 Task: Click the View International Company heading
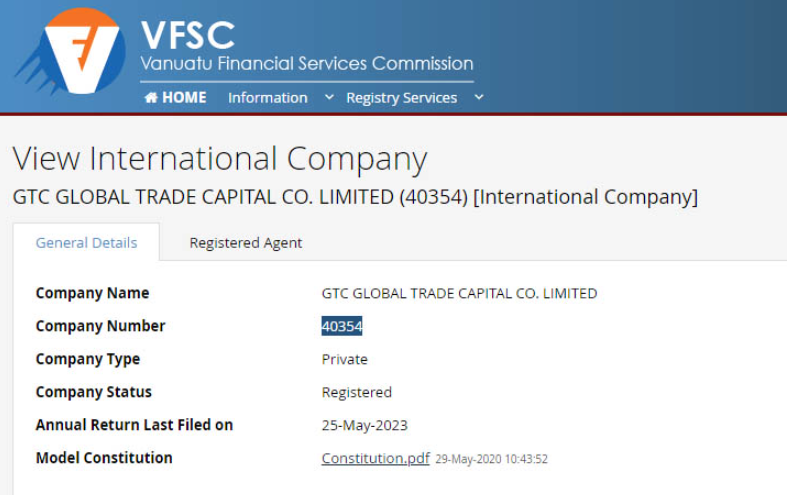pos(220,159)
